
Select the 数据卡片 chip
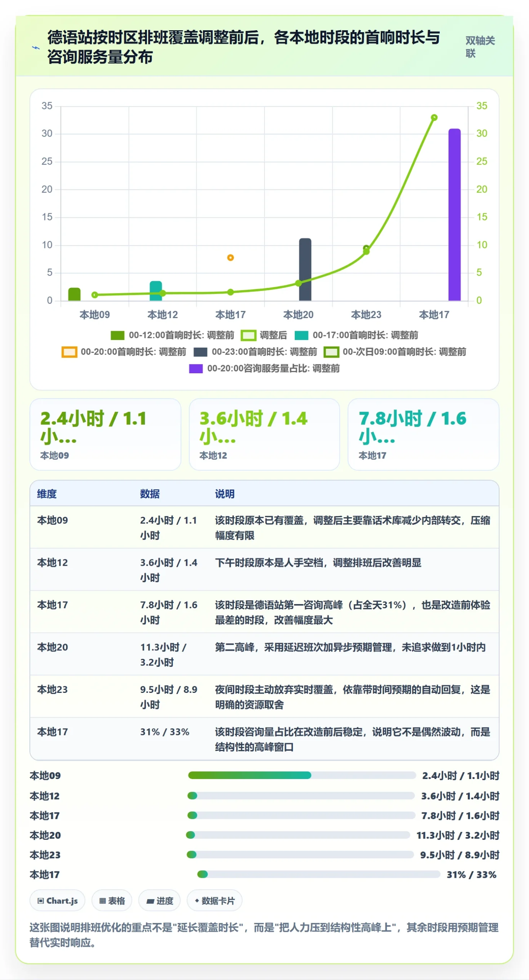pyautogui.click(x=214, y=900)
